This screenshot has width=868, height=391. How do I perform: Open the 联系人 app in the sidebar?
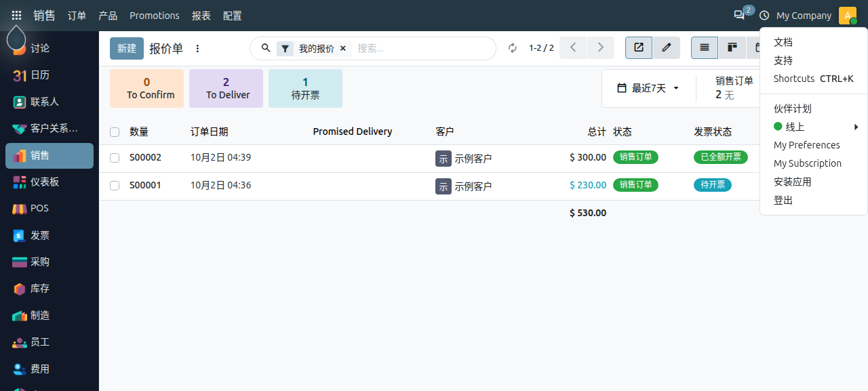click(x=50, y=102)
